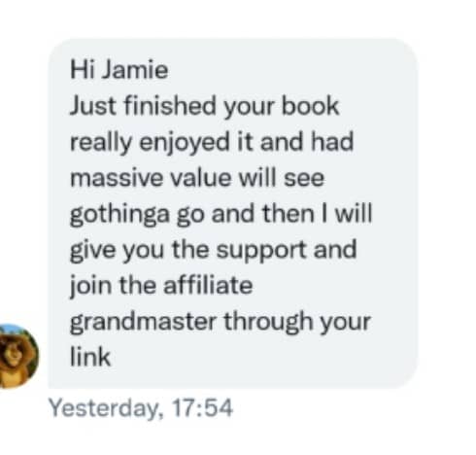Select the 'Hi Jamie' greeting line
The height and width of the screenshot is (455, 476).
pyautogui.click(x=119, y=70)
